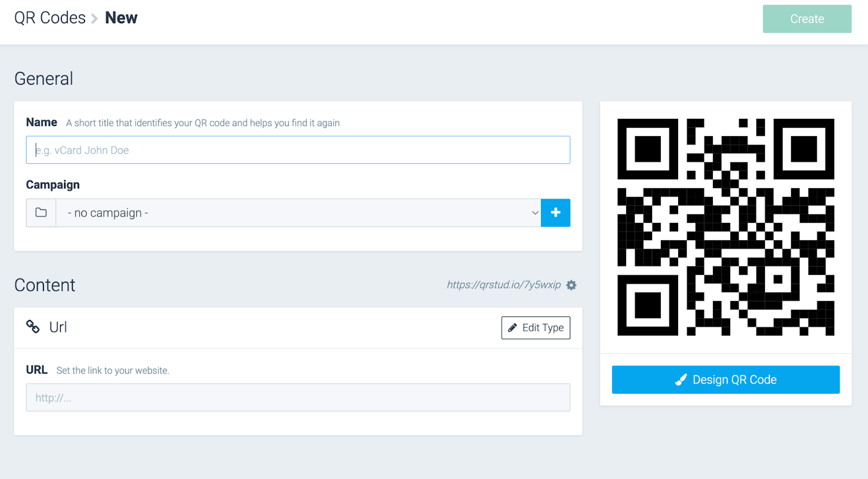Add a new campaign with the plus button

pos(556,213)
